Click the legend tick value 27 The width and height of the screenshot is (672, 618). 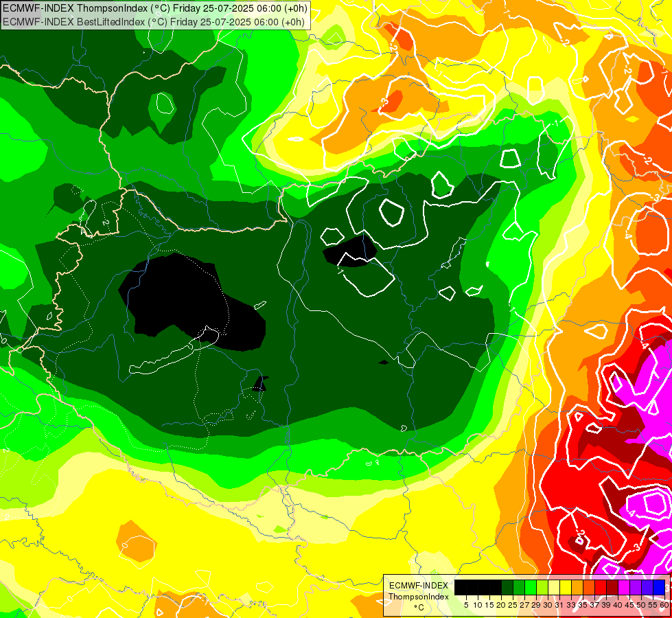click(524, 605)
